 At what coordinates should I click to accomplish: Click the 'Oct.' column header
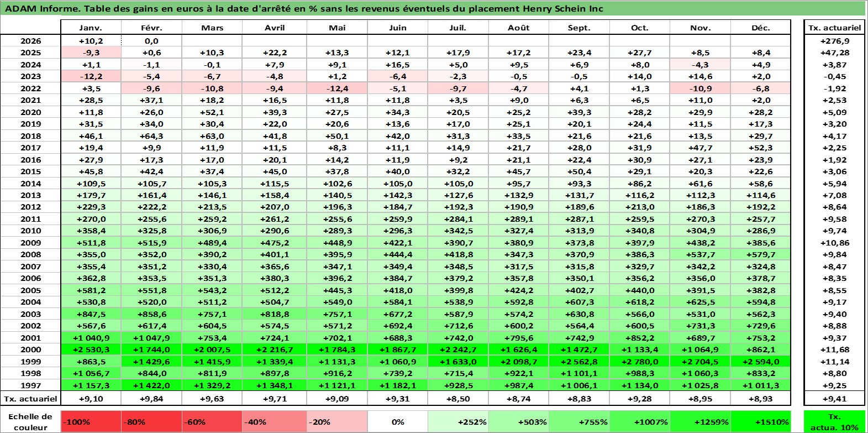point(640,28)
